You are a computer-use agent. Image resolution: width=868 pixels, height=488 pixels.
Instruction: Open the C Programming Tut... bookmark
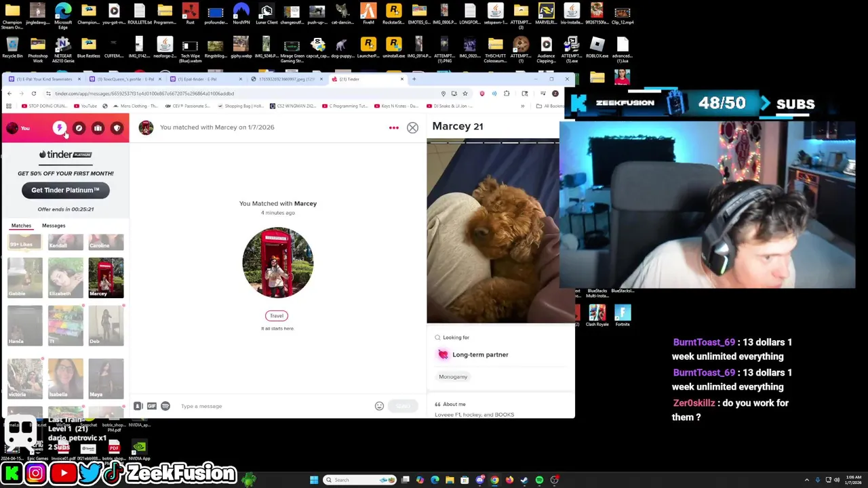point(344,106)
